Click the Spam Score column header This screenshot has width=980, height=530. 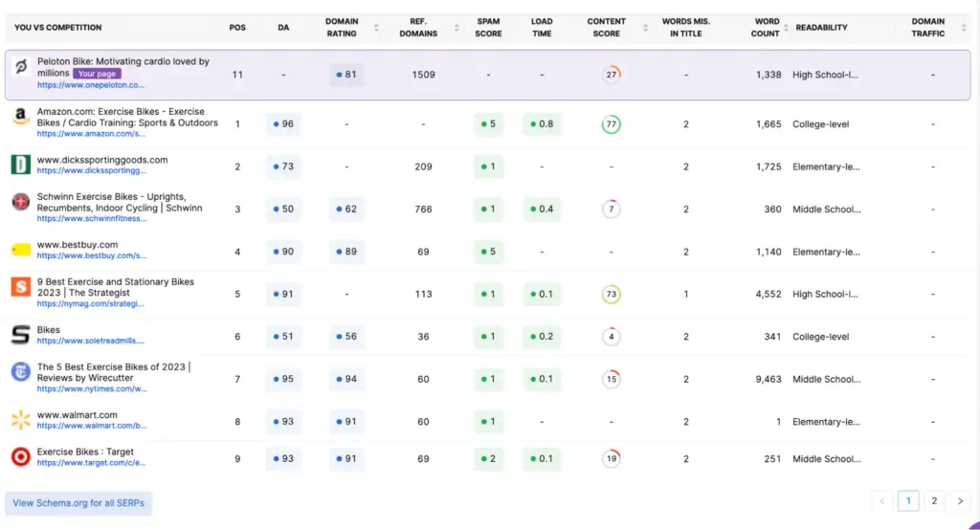[x=488, y=28]
